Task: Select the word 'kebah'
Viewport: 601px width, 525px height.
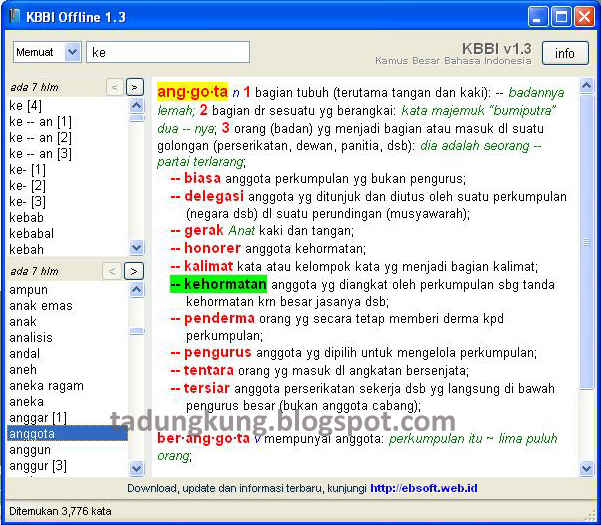Action: [x=26, y=249]
